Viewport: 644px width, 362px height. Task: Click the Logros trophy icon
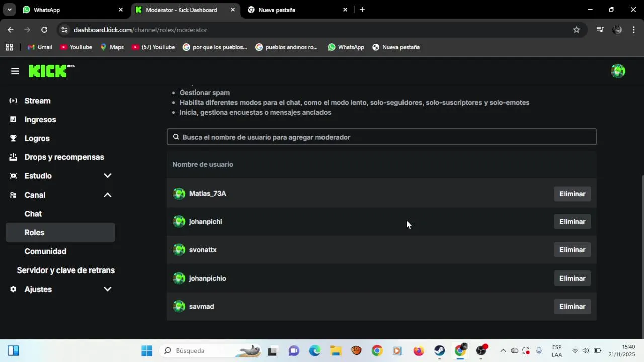coord(13,138)
